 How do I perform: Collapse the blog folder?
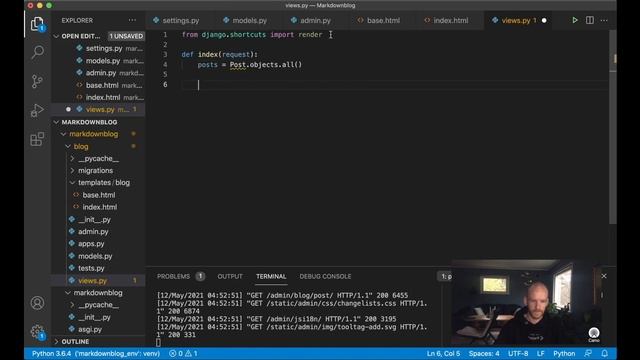68,146
